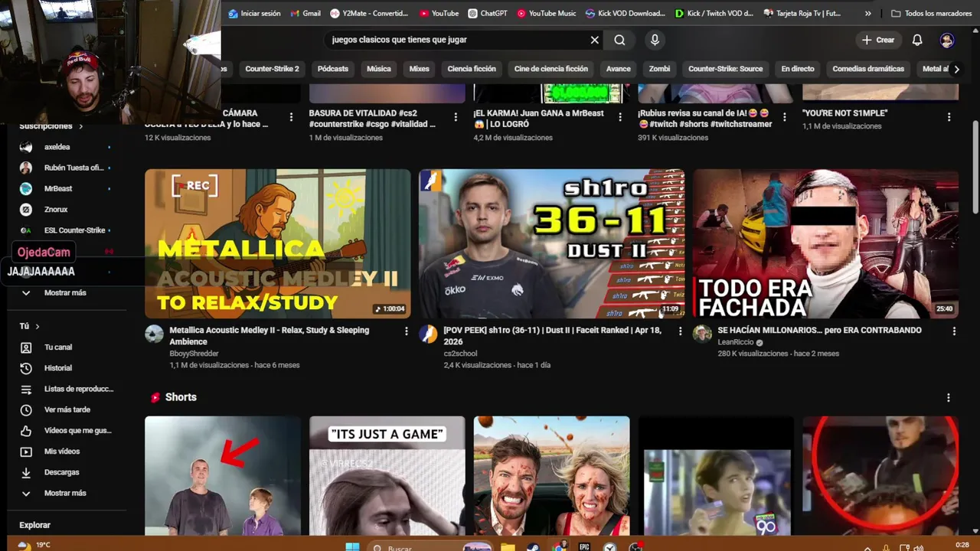Viewport: 980px width, 551px height.
Task: Open options menu for sh1ro POV PEEK video
Action: pyautogui.click(x=680, y=331)
